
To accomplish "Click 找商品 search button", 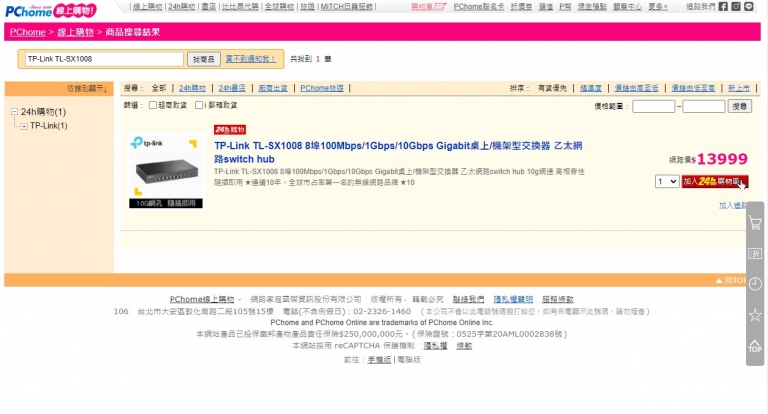I will pos(203,59).
